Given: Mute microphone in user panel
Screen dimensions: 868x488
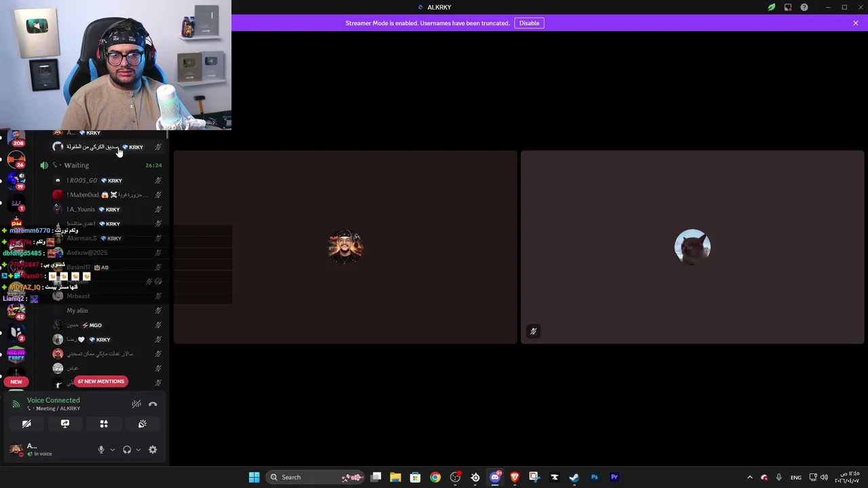Looking at the screenshot, I should [x=101, y=449].
